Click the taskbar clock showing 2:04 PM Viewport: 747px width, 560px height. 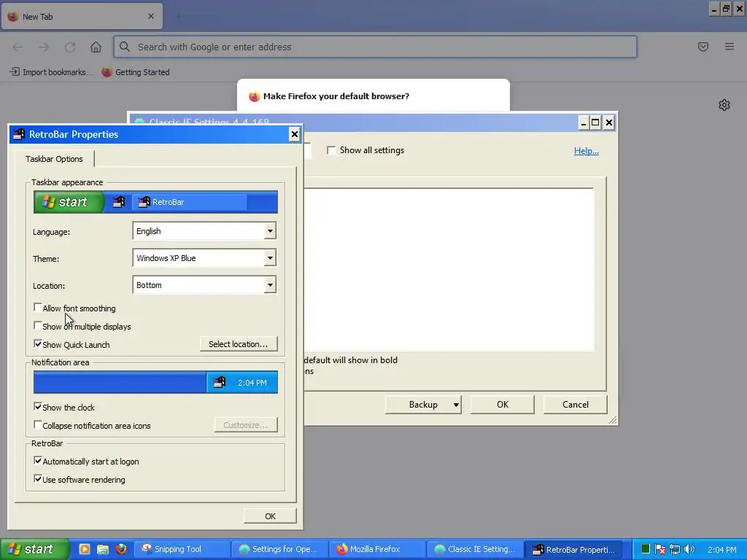[721, 550]
